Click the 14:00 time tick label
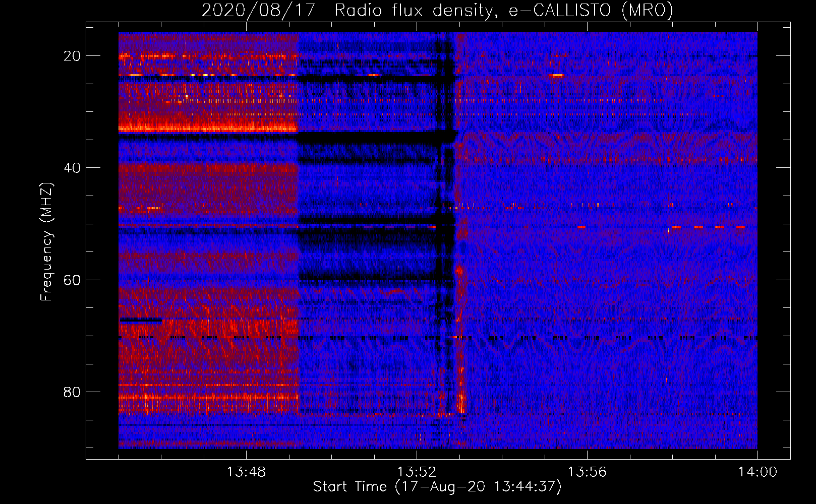Screen dimensions: 816x504 [x=757, y=472]
